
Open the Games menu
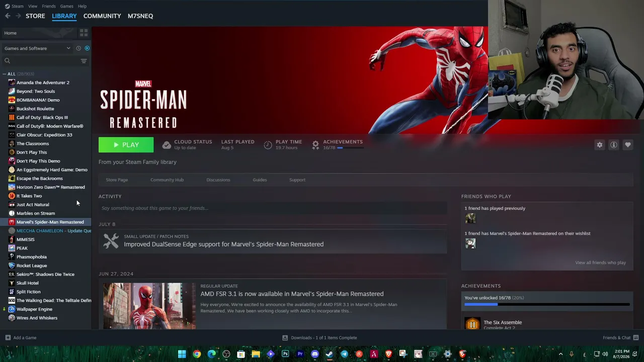(x=66, y=6)
